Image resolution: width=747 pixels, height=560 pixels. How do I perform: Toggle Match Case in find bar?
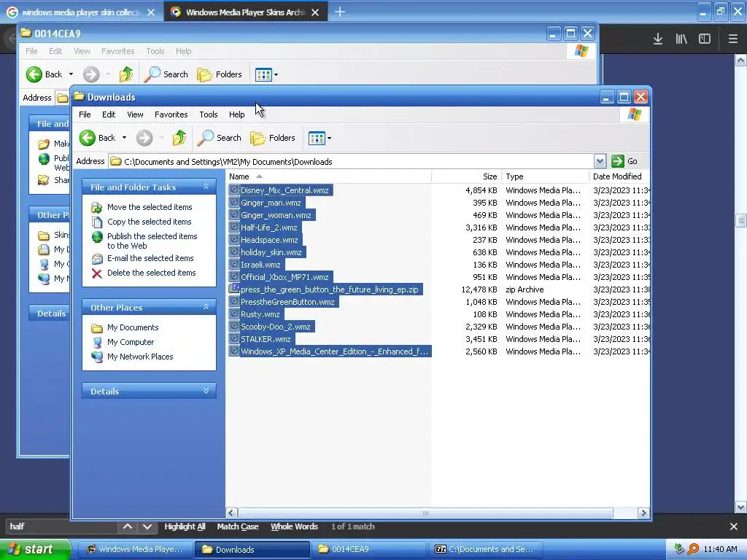click(x=238, y=526)
